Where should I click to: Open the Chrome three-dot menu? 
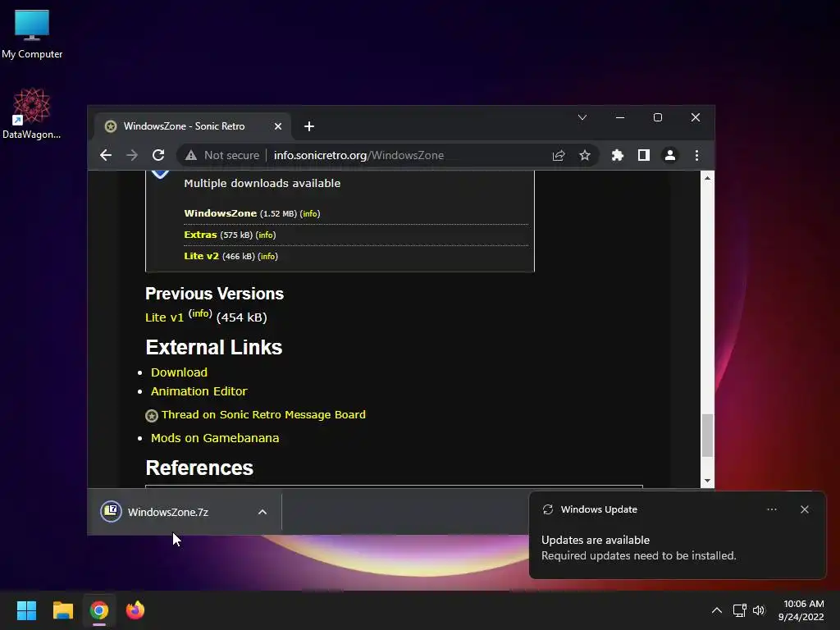click(x=696, y=155)
